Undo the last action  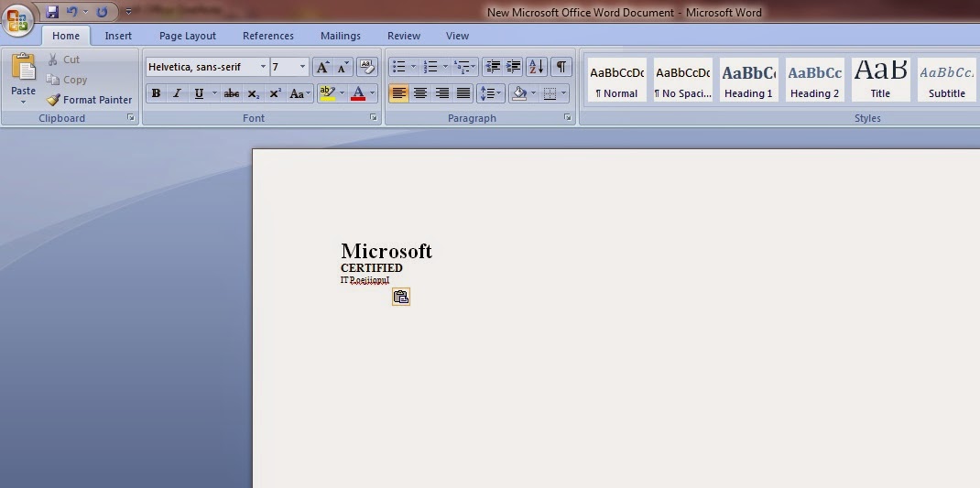[71, 11]
